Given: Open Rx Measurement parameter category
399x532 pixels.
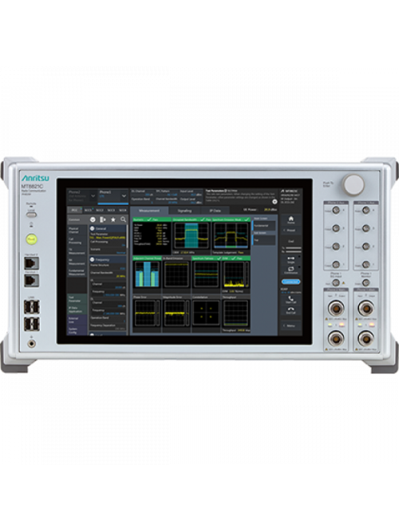Looking at the screenshot, I should click(x=77, y=262).
